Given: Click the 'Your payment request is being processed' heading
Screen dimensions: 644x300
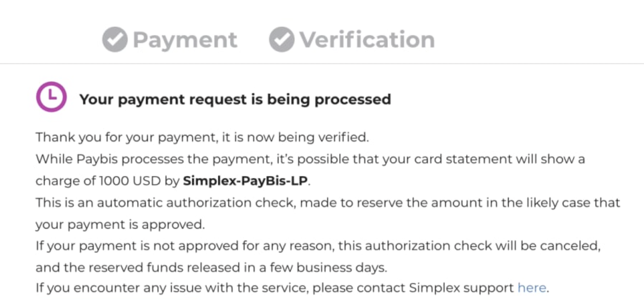Looking at the screenshot, I should 235,99.
